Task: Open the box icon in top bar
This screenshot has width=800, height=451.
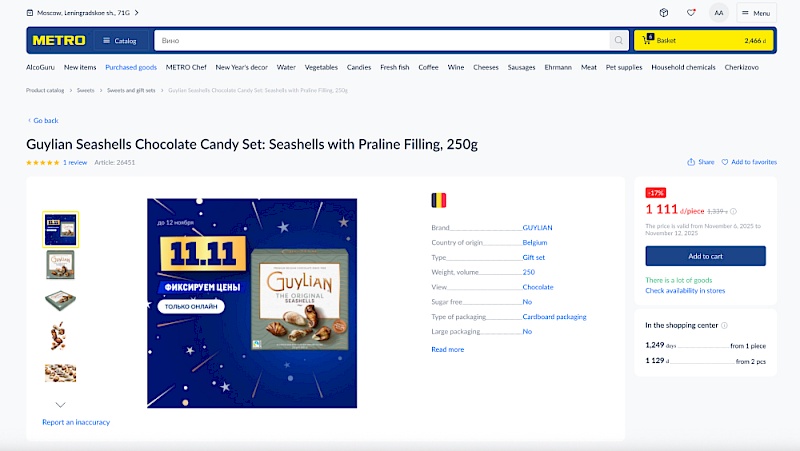Action: pos(663,13)
